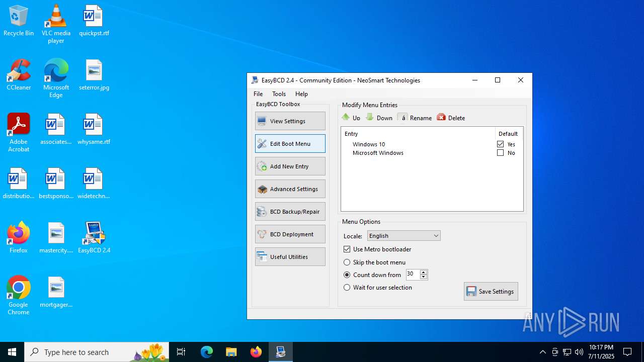Select mortgager... image file on desktop
The width and height of the screenshot is (644, 362).
coord(56,292)
